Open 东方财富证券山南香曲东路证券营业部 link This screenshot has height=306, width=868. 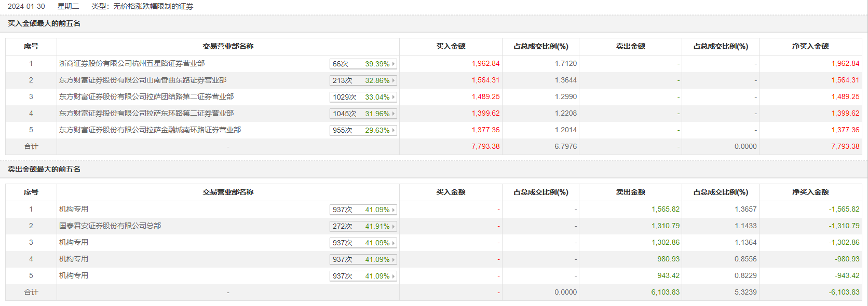pyautogui.click(x=143, y=80)
